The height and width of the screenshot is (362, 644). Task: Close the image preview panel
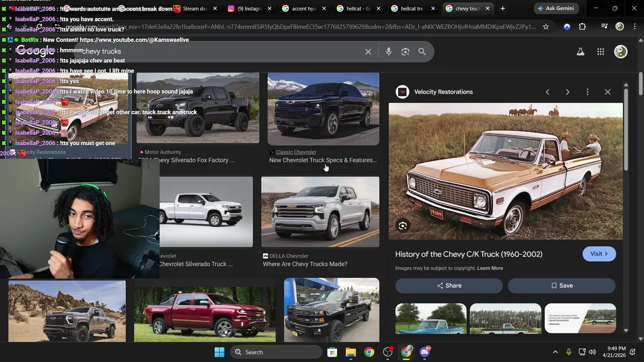pos(608,92)
